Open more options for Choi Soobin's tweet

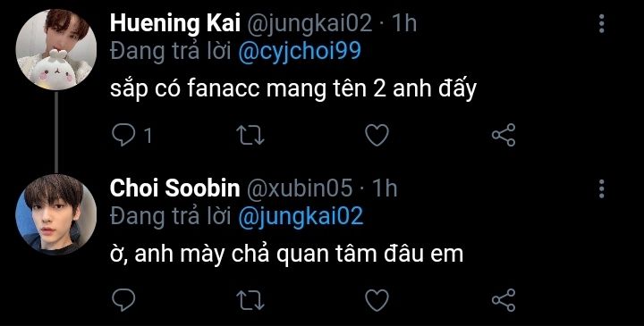(x=601, y=188)
